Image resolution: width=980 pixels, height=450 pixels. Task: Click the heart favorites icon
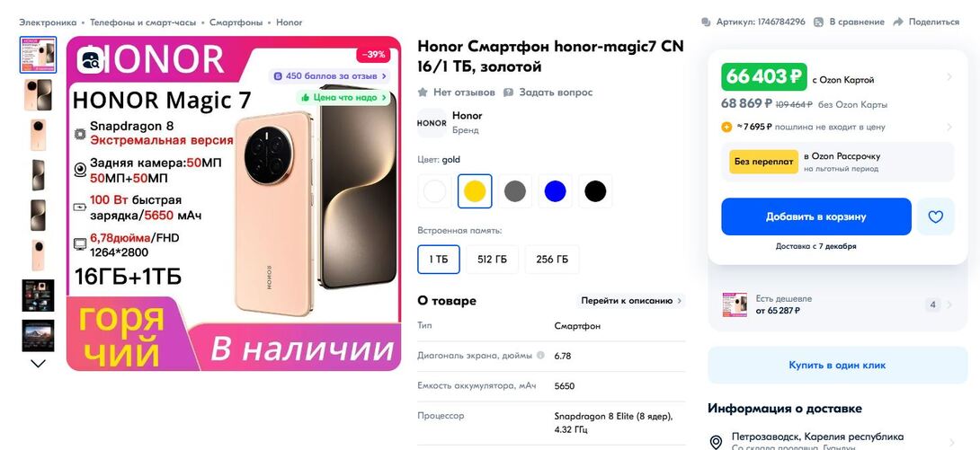point(935,216)
